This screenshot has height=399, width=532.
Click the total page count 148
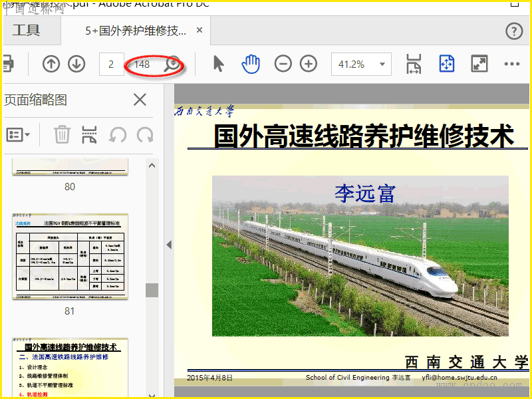(142, 64)
